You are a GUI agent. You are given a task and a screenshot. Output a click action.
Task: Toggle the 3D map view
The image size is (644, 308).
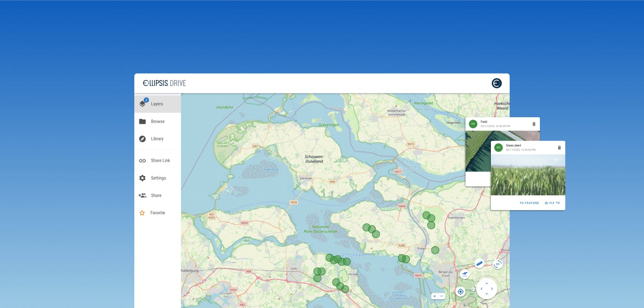(x=497, y=264)
